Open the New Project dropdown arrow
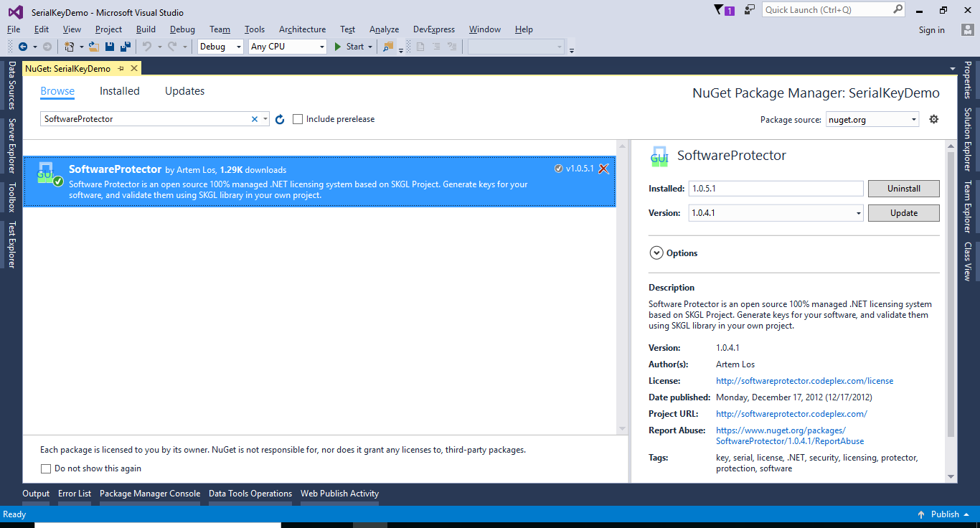Image resolution: width=980 pixels, height=528 pixels. pos(81,47)
